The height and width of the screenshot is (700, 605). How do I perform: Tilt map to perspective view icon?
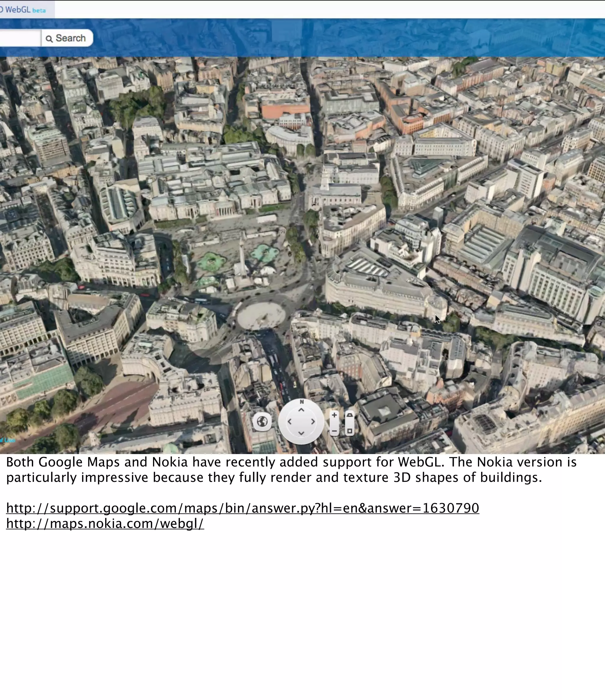(350, 415)
